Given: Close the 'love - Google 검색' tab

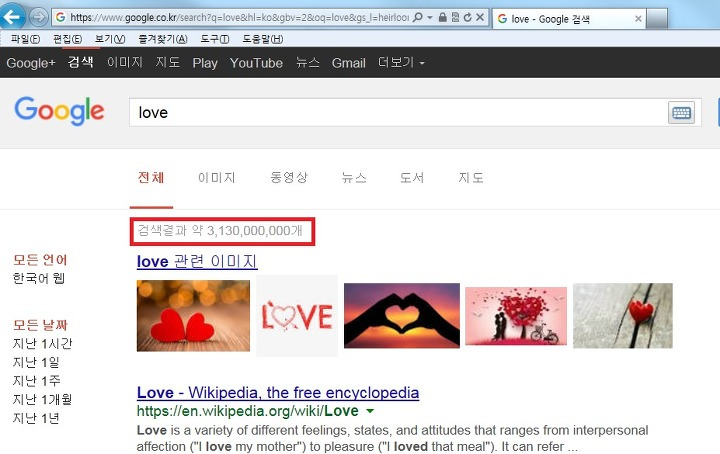Looking at the screenshot, I should coord(638,19).
